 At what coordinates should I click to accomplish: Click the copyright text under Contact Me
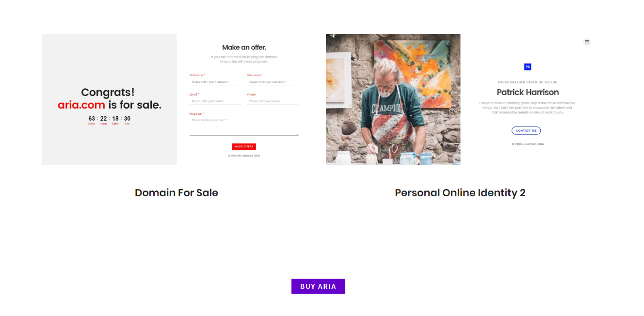click(x=528, y=144)
